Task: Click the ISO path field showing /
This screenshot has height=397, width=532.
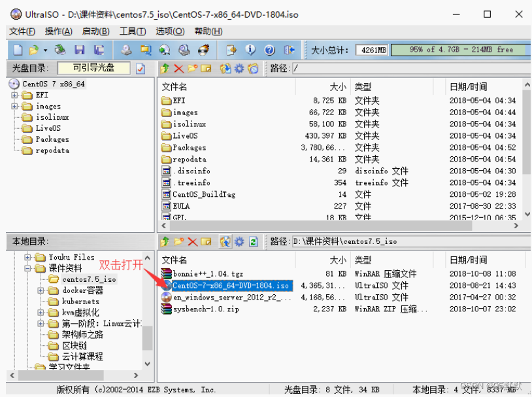Action: pos(412,68)
